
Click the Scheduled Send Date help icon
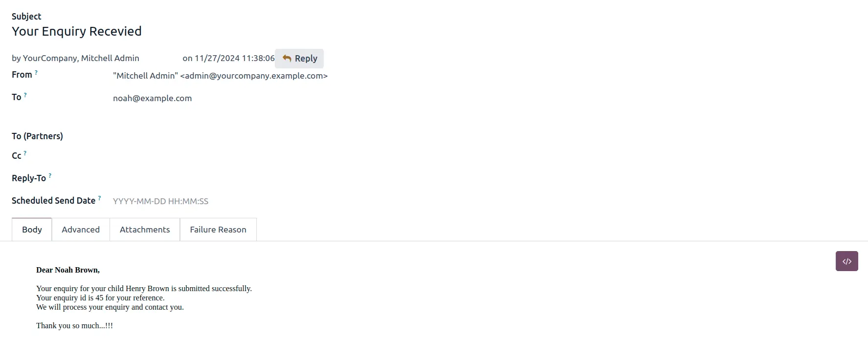pos(99,198)
